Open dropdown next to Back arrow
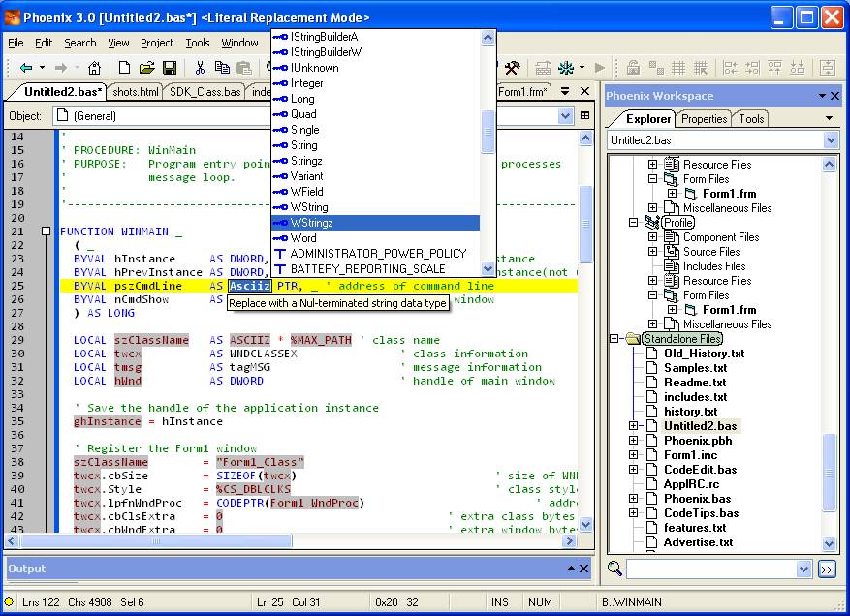The image size is (850, 616). pos(42,68)
